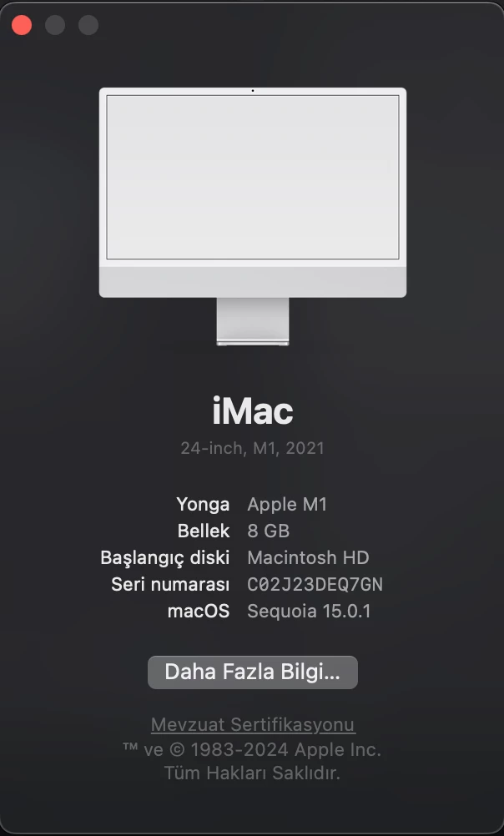Viewport: 504px width, 836px height.
Task: Click the iMac stand in the picture
Action: (252, 321)
